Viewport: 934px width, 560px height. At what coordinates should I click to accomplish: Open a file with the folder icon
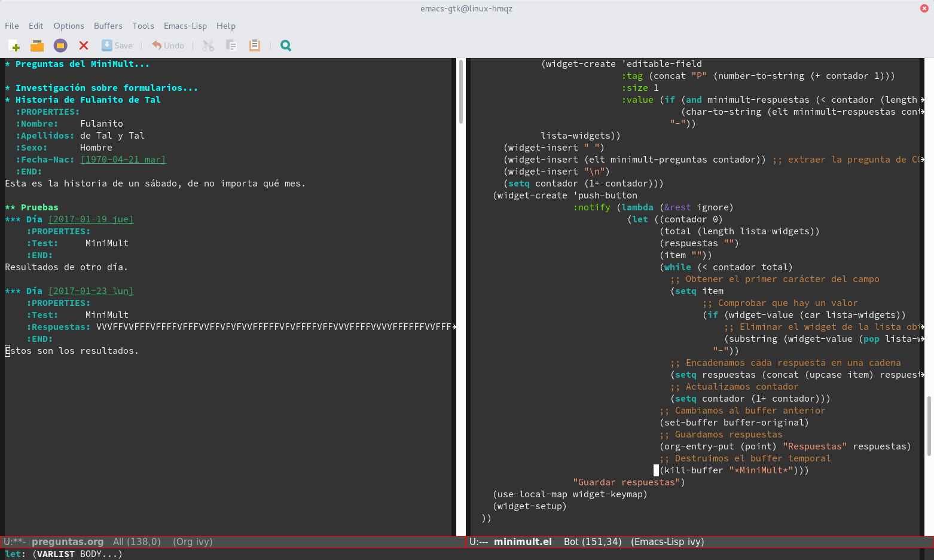37,45
